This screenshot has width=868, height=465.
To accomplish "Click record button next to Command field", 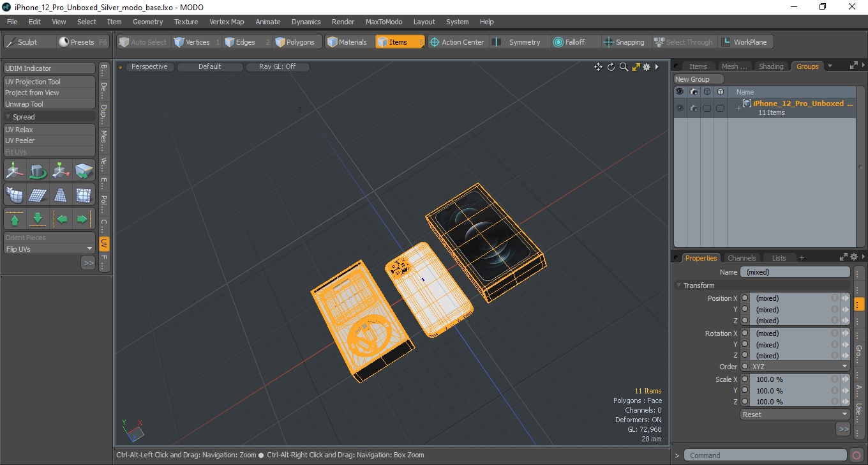I will tap(857, 455).
